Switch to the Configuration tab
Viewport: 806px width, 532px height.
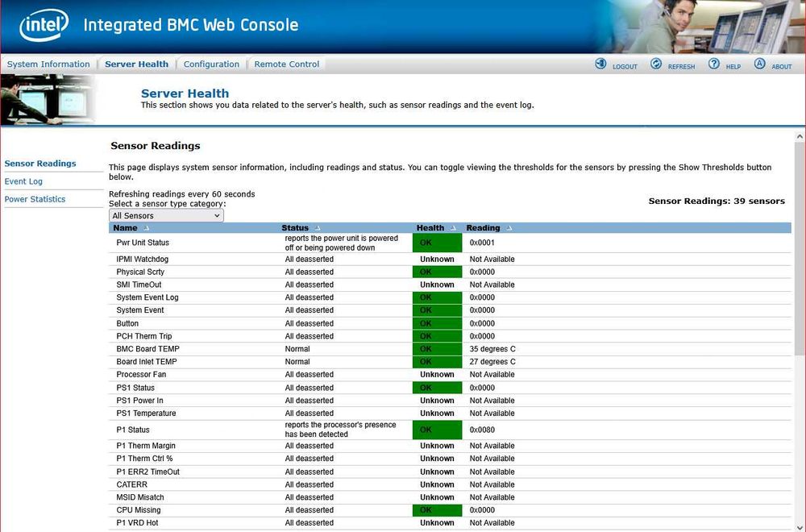click(211, 64)
